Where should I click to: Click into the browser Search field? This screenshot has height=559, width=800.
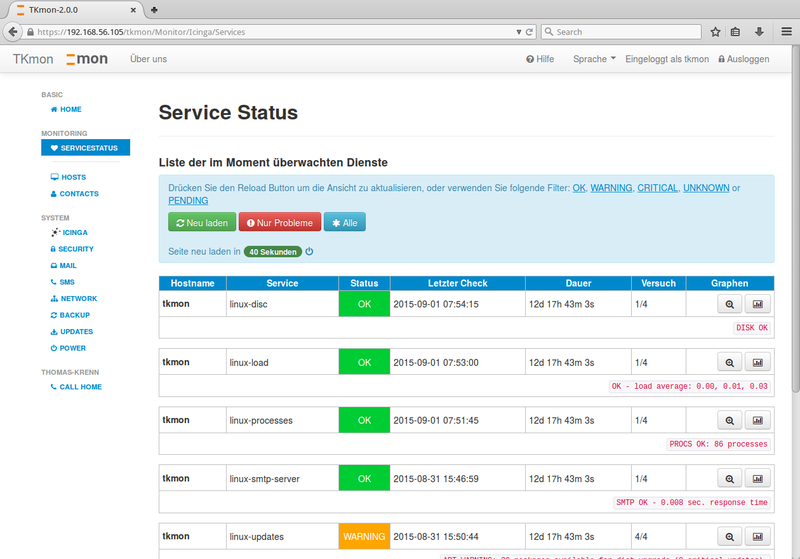(x=621, y=32)
